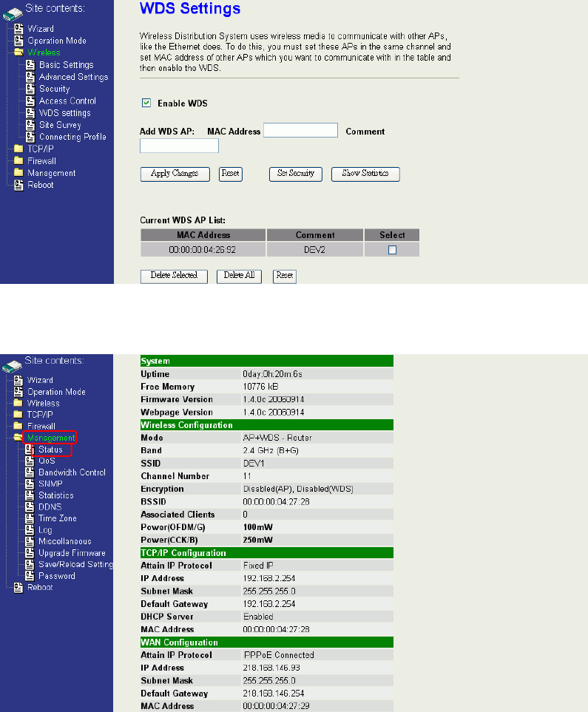Click the SNMP page icon
The width and height of the screenshot is (588, 712).
pyautogui.click(x=30, y=484)
